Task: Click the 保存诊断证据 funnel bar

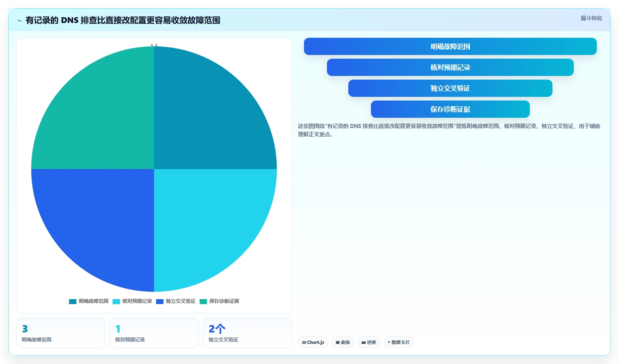Action: click(x=450, y=109)
